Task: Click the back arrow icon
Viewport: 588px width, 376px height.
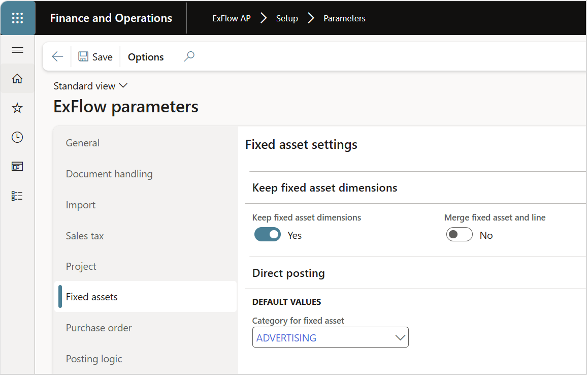Action: [x=57, y=57]
